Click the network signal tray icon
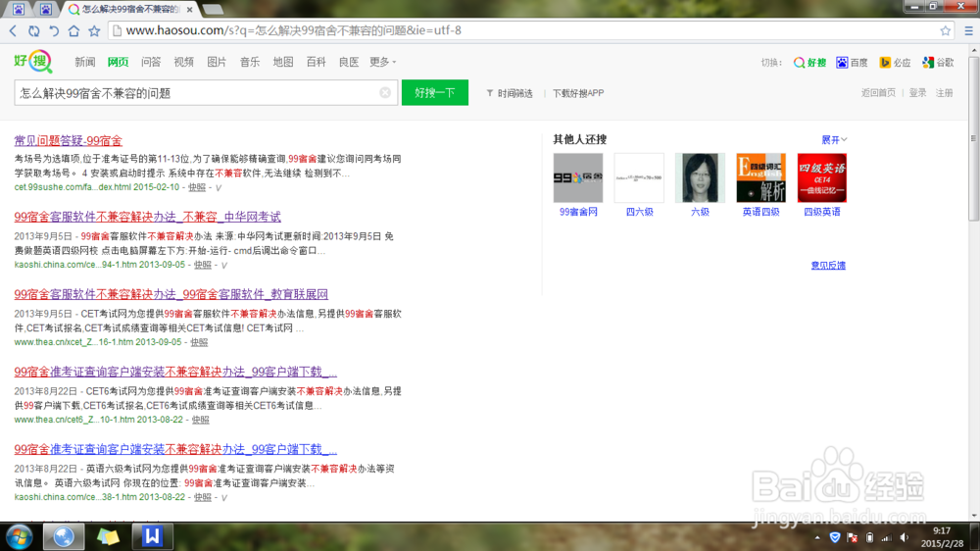 pos(886,537)
